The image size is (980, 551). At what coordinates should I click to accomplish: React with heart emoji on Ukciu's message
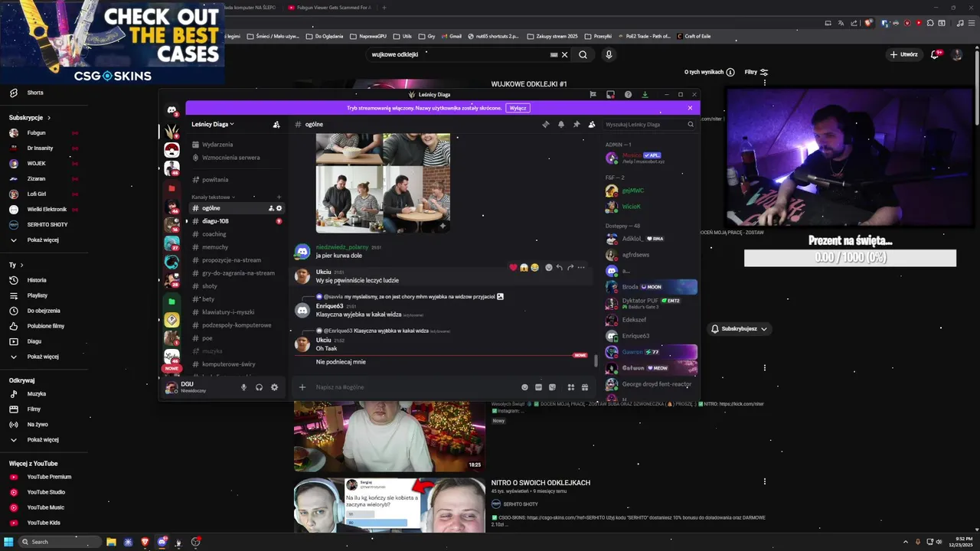pos(513,267)
